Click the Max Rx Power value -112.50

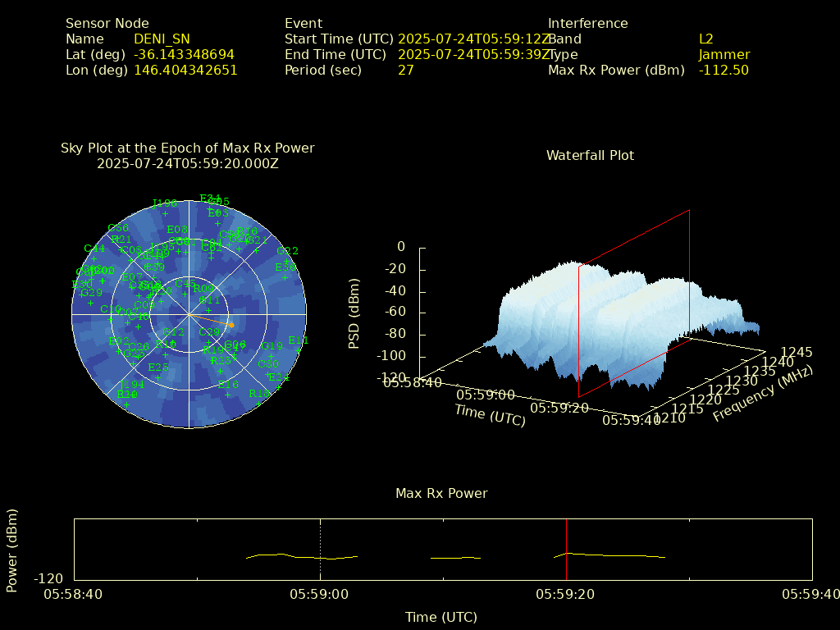(724, 71)
